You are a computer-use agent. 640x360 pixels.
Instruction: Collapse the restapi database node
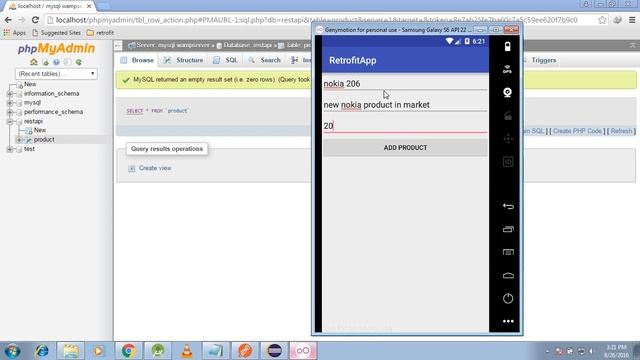click(x=10, y=122)
